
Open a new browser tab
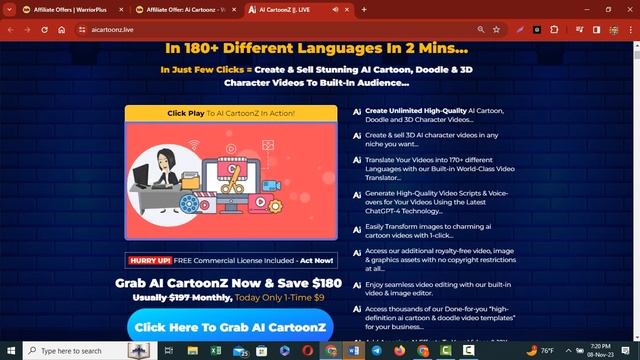(x=364, y=10)
